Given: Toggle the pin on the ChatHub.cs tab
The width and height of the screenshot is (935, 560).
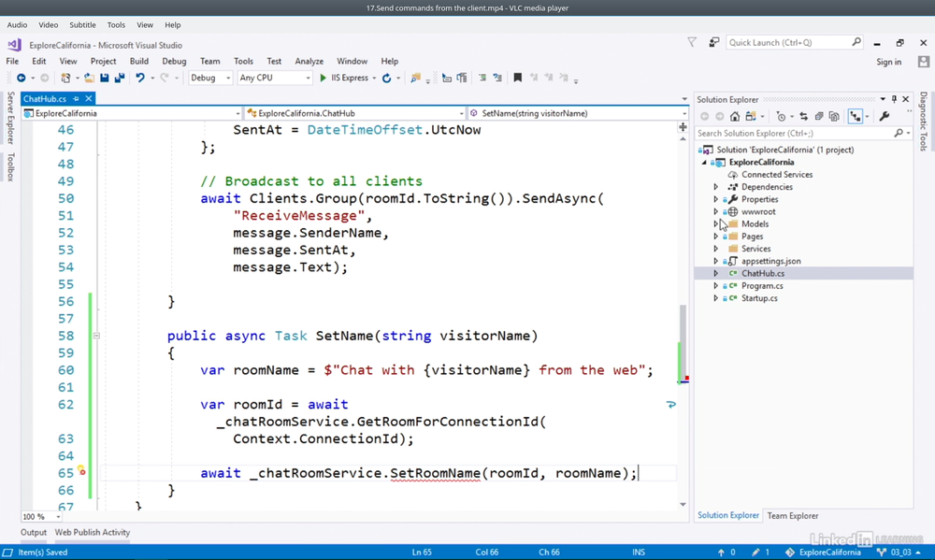Looking at the screenshot, I should 77,98.
